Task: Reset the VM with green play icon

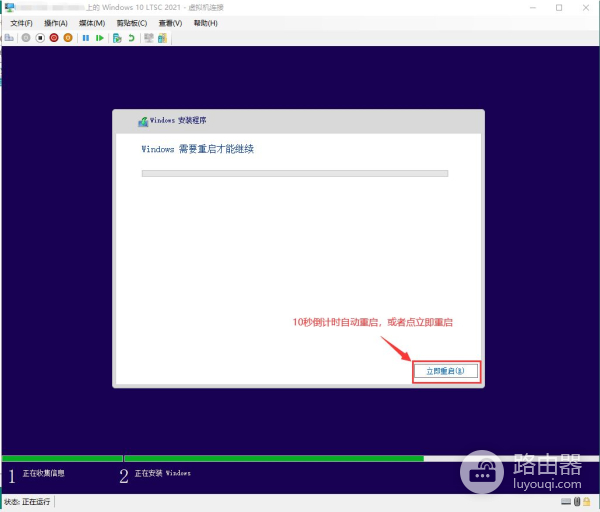Action: tap(100, 38)
